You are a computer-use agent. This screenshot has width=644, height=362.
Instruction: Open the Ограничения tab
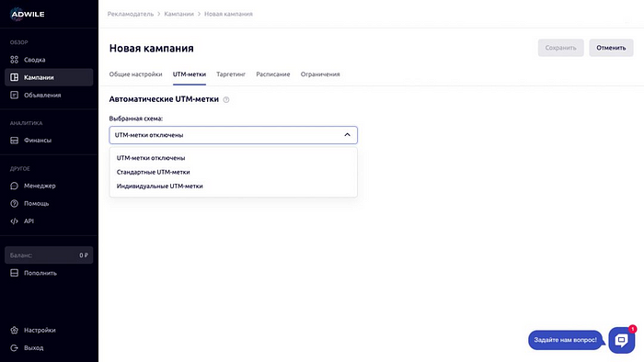[320, 74]
